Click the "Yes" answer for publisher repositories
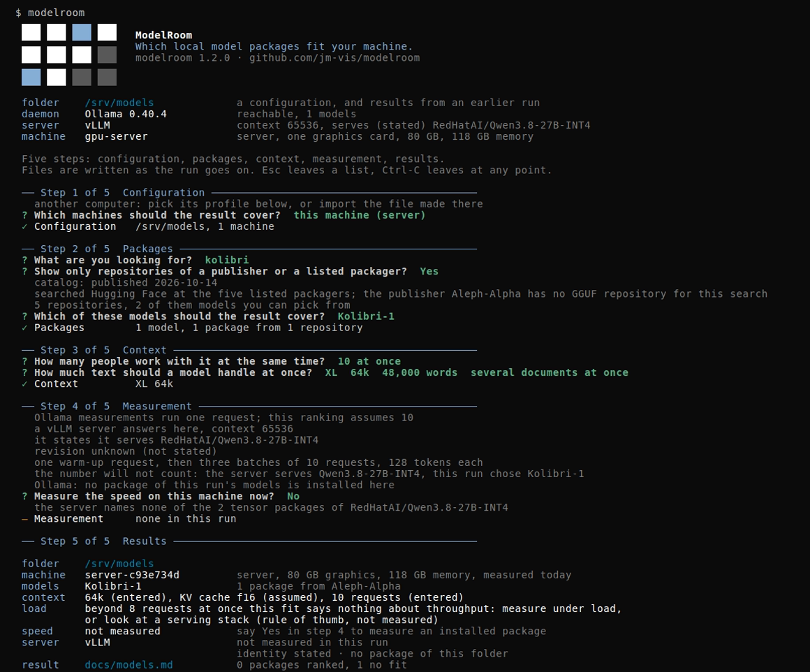 click(x=429, y=271)
